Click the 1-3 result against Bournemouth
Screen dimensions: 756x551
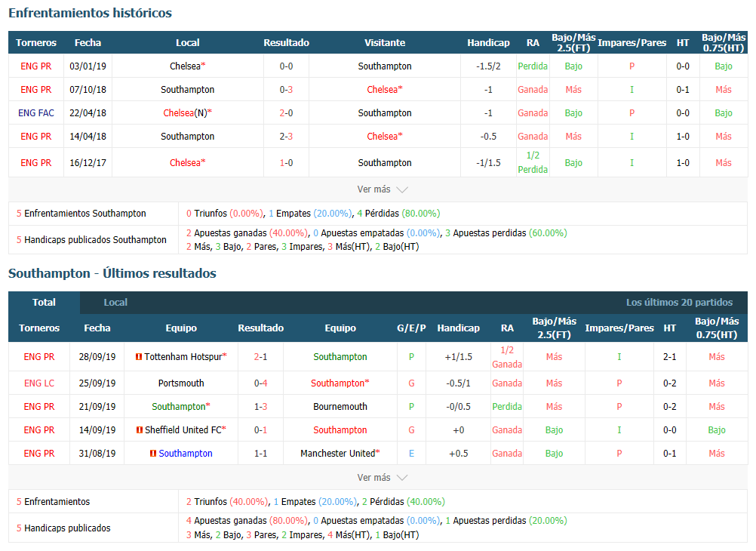click(x=261, y=407)
